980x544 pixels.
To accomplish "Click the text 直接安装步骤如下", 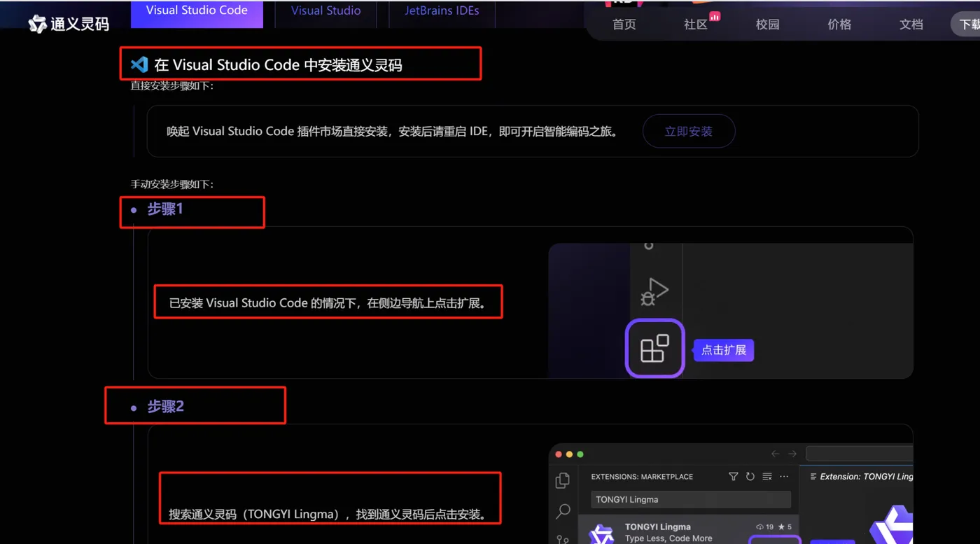I will point(172,85).
